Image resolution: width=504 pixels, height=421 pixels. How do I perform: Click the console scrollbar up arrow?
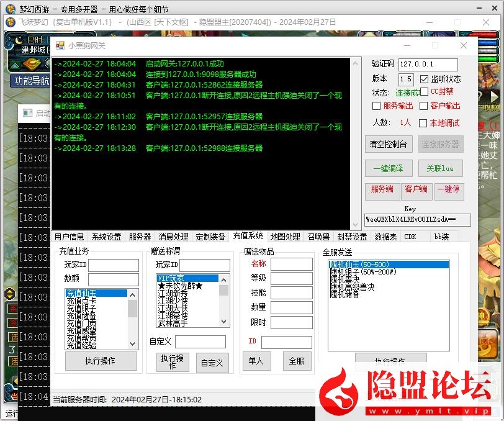click(x=355, y=64)
